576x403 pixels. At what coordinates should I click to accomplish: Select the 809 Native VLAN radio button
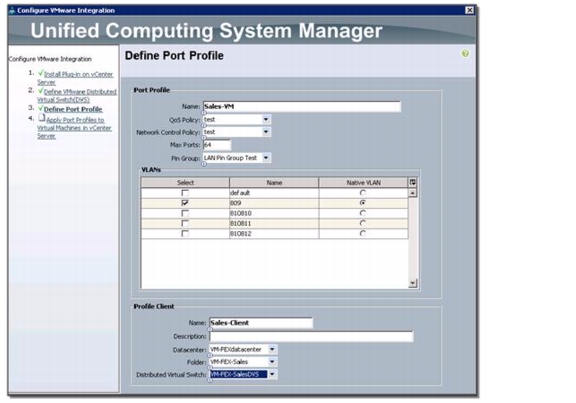[363, 203]
